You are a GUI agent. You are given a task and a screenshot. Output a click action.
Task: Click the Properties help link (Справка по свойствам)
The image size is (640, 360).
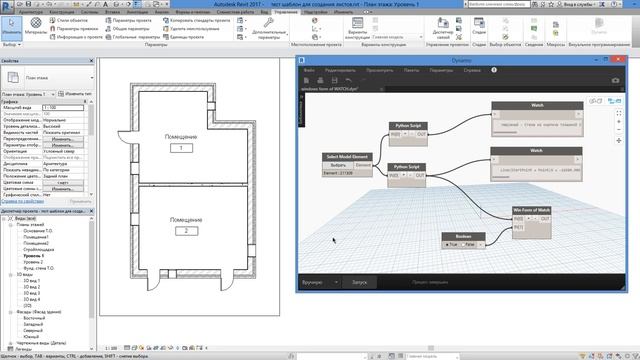(x=22, y=201)
